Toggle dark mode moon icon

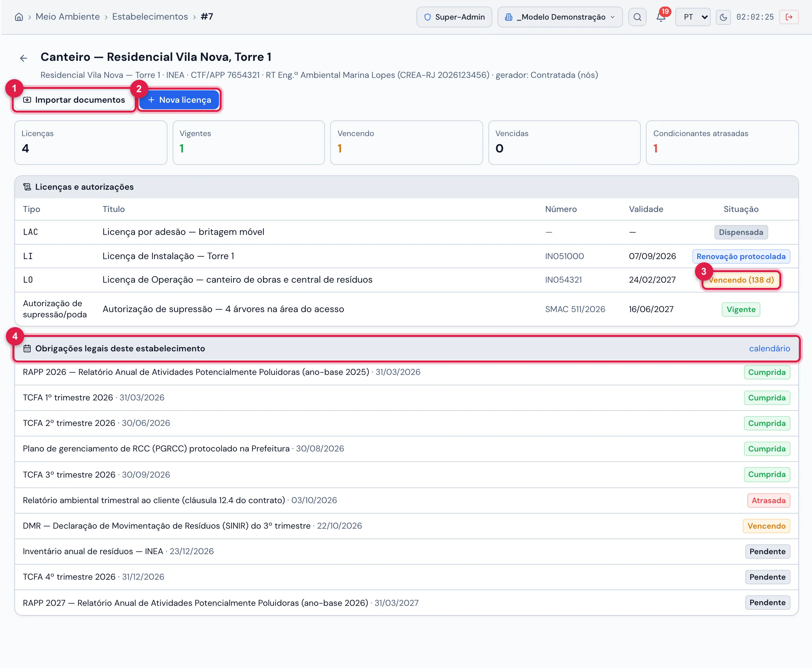(x=723, y=17)
